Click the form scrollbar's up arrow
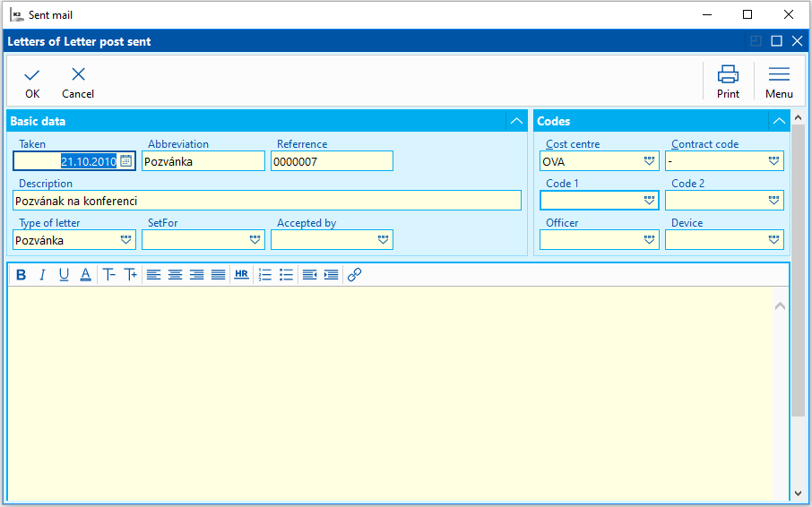 click(x=798, y=118)
